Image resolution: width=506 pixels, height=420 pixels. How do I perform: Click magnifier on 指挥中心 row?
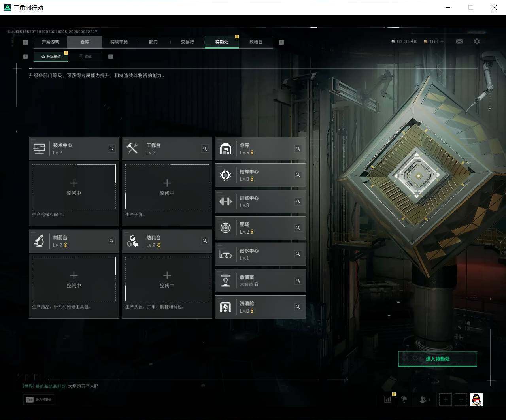[x=298, y=175]
